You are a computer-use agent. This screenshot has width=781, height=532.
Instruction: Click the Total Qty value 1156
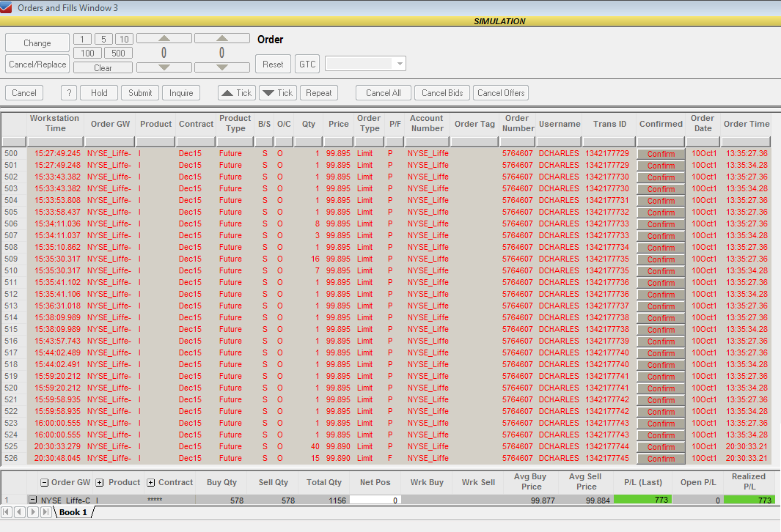[337, 500]
